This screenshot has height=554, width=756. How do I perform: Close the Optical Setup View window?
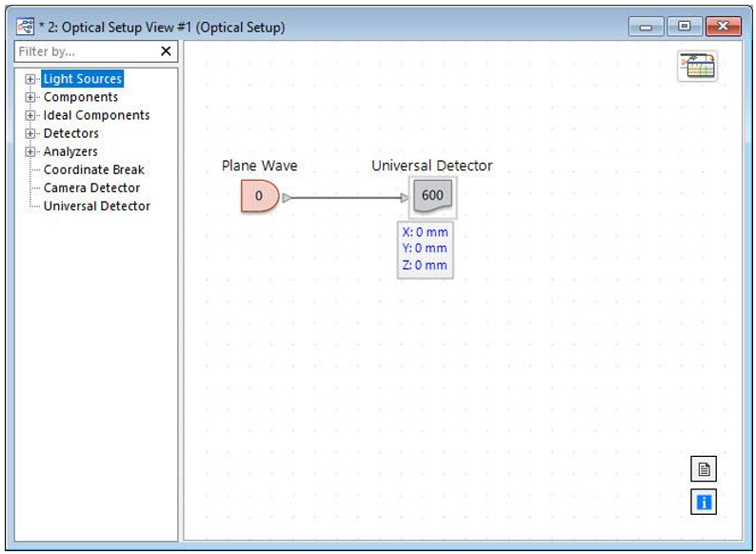pyautogui.click(x=723, y=27)
